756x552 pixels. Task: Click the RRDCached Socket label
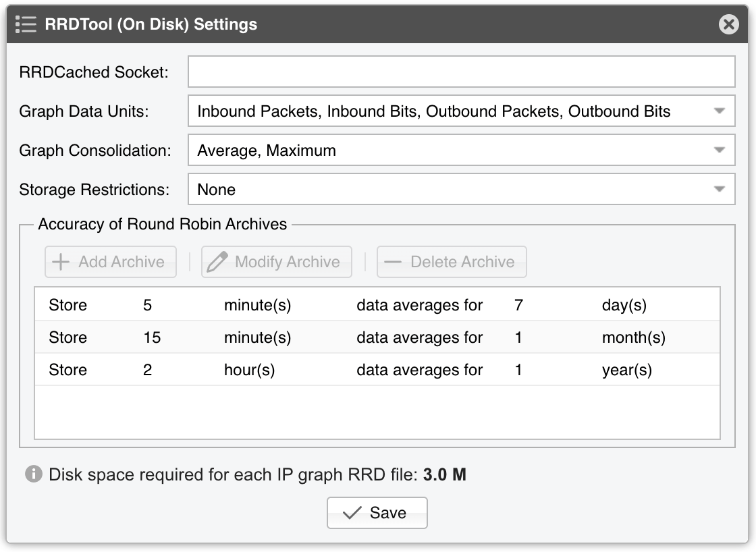tap(94, 72)
